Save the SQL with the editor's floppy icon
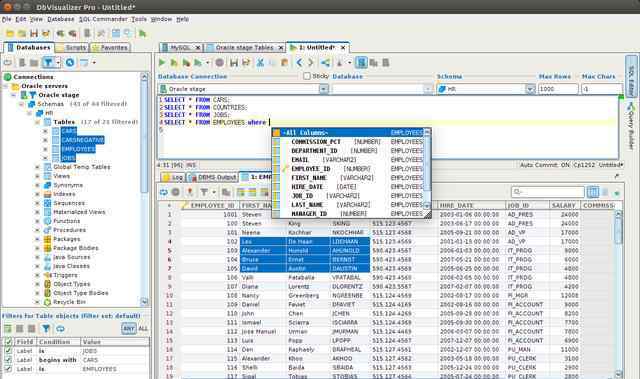Screen dimensions: 640x379 234,62
